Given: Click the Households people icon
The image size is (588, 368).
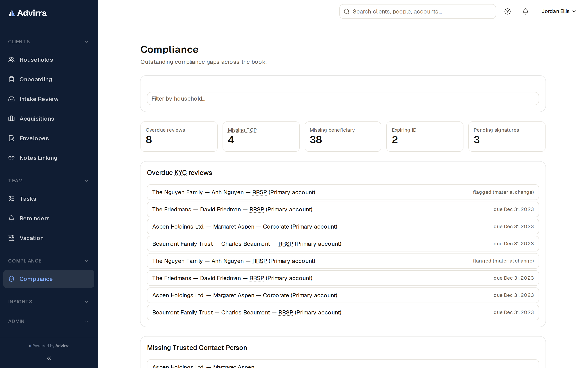Looking at the screenshot, I should point(11,60).
